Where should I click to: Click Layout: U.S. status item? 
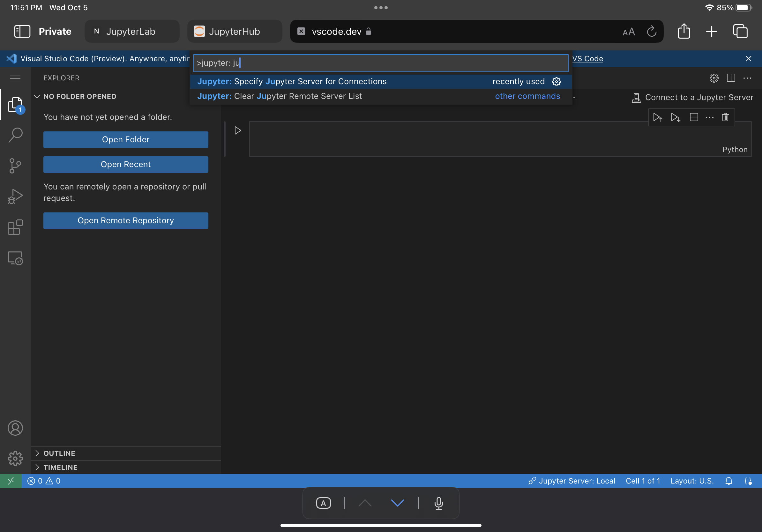point(692,481)
